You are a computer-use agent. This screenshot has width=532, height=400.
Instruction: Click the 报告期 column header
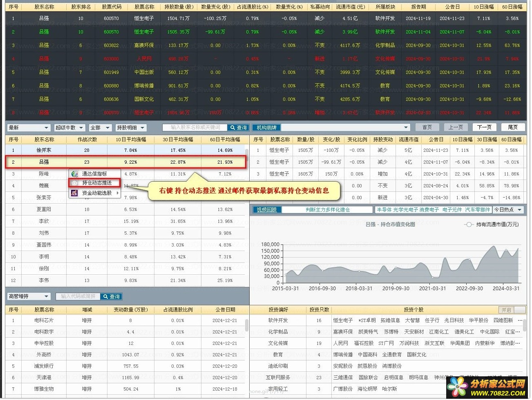coord(418,7)
